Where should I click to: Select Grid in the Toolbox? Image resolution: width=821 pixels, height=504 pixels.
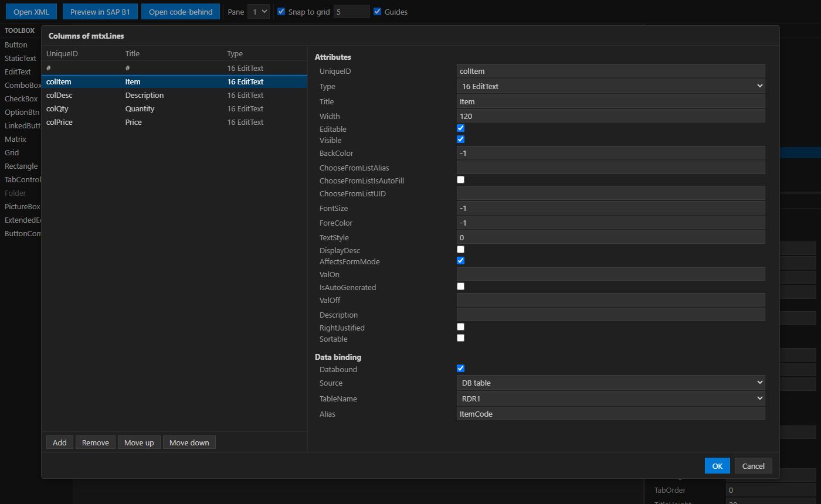(x=12, y=152)
